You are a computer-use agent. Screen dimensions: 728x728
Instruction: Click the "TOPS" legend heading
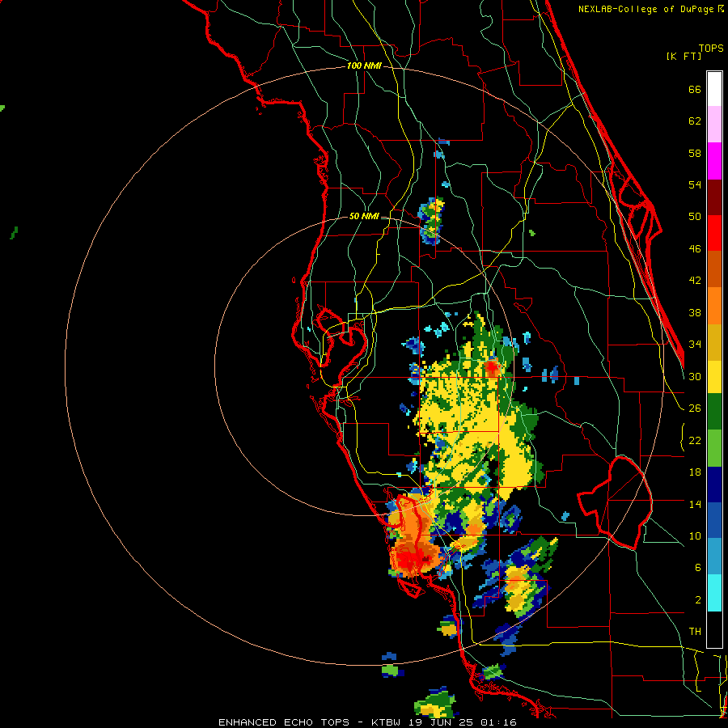tap(711, 49)
